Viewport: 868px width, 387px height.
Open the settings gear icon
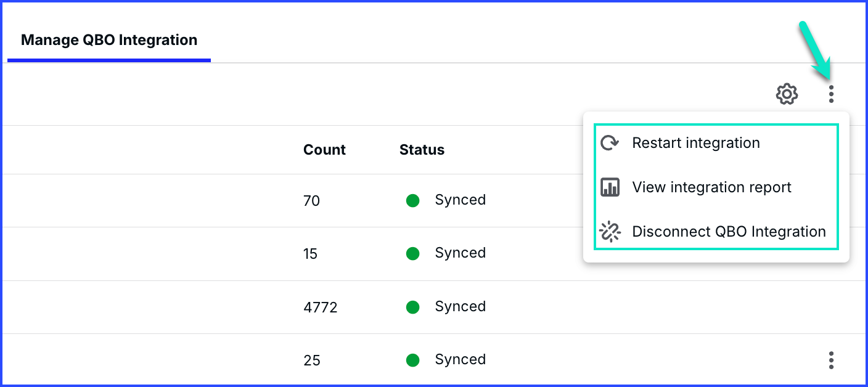point(787,94)
